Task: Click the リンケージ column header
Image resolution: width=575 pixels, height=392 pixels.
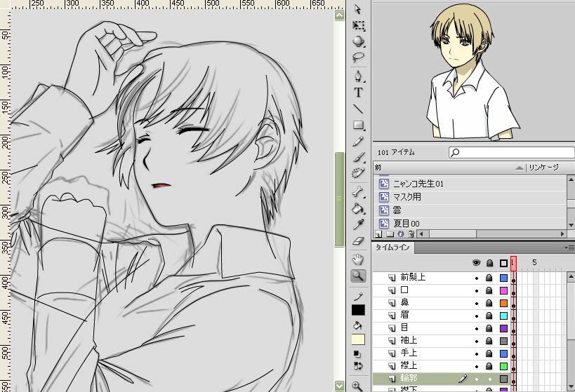Action: point(543,168)
